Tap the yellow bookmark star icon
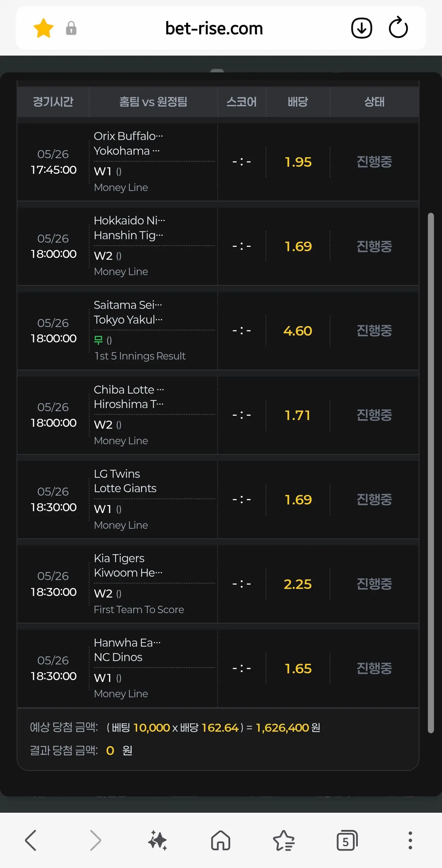The width and height of the screenshot is (442, 868). click(44, 28)
